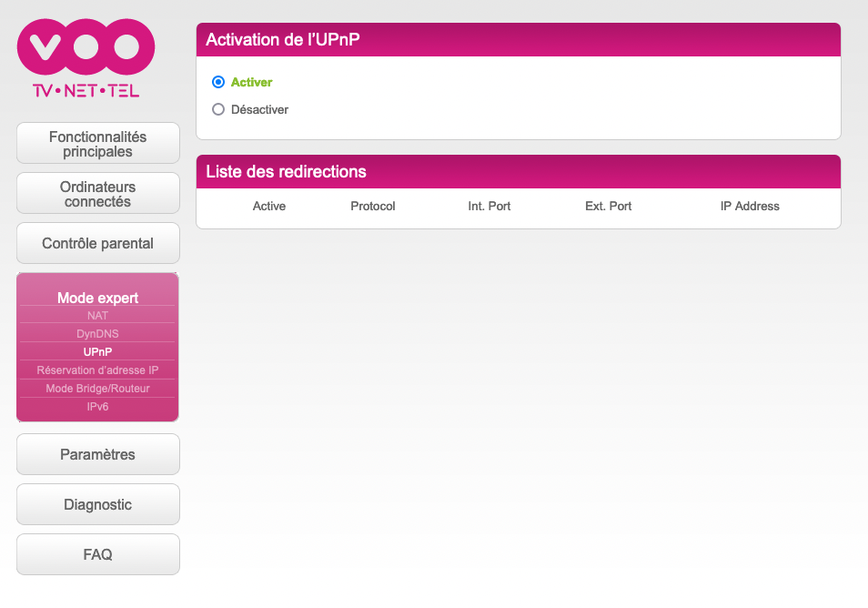Select the Désactiver radio button
The image size is (868, 608).
[218, 109]
